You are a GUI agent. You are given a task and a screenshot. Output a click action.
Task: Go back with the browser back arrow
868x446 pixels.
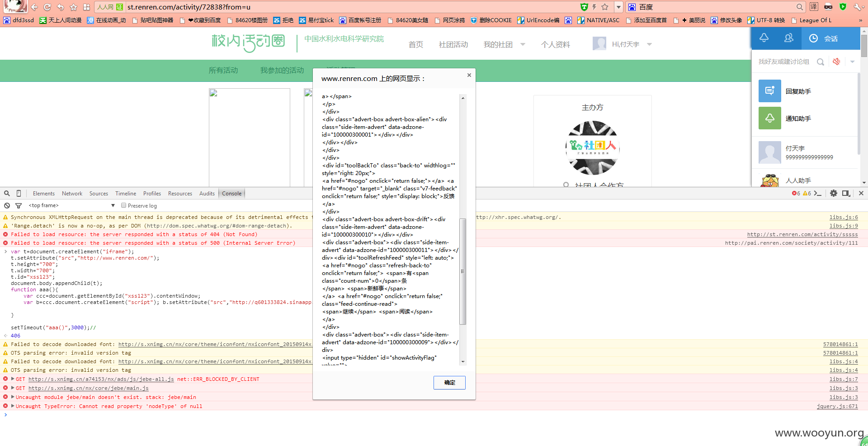click(34, 7)
